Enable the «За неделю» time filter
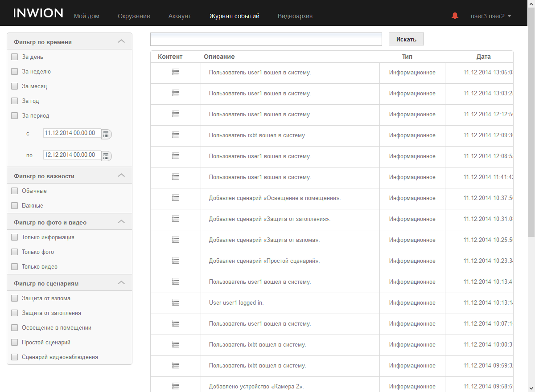The height and width of the screenshot is (392, 535). coord(15,72)
